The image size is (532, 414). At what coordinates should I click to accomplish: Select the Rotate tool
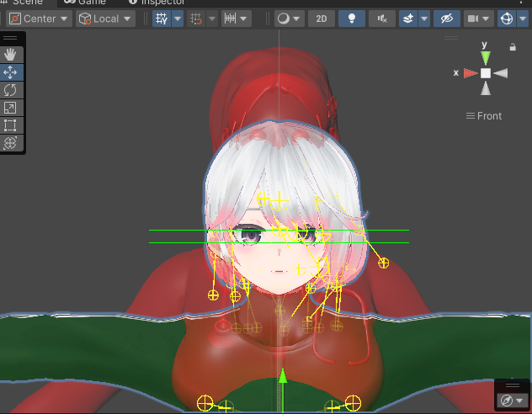coord(10,90)
